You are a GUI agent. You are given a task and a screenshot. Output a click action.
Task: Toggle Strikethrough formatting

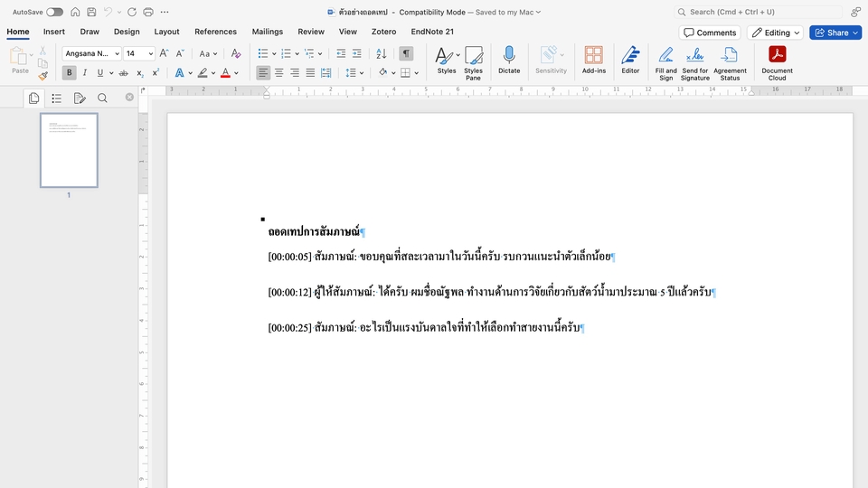coord(124,73)
